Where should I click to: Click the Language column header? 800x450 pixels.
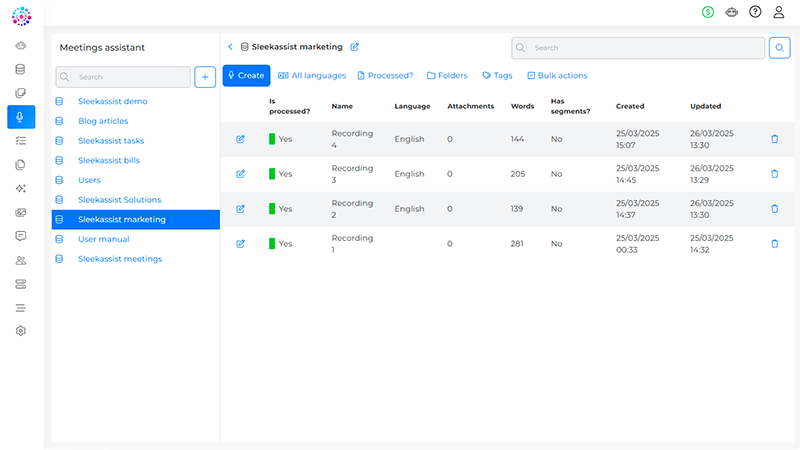(412, 106)
